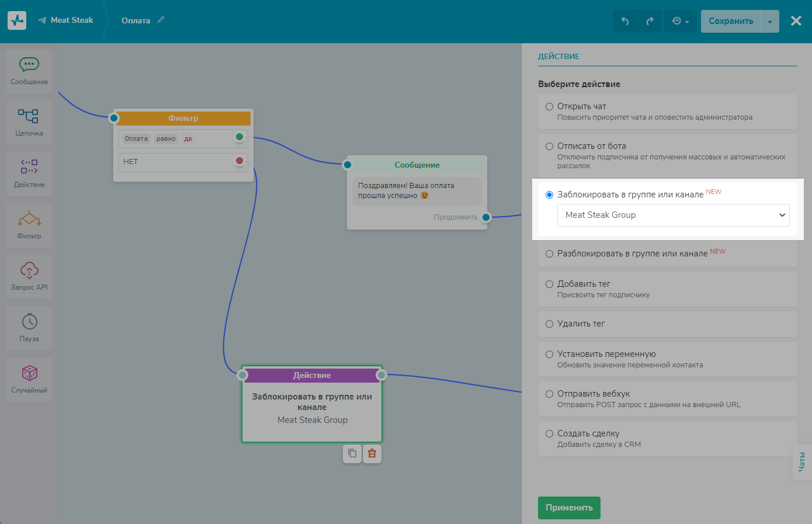Viewport: 812px width, 524px height.
Task: Duplicate the action block with copy icon
Action: 352,453
